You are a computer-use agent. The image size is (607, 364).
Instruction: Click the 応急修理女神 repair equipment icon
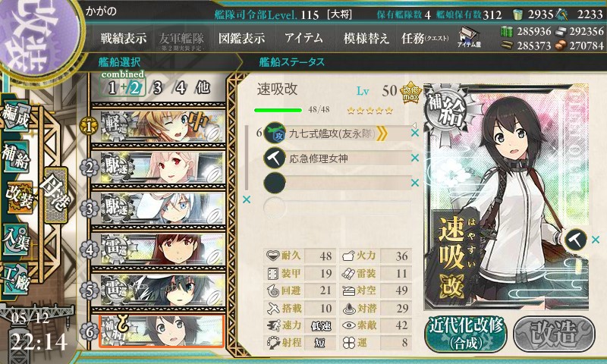click(275, 158)
